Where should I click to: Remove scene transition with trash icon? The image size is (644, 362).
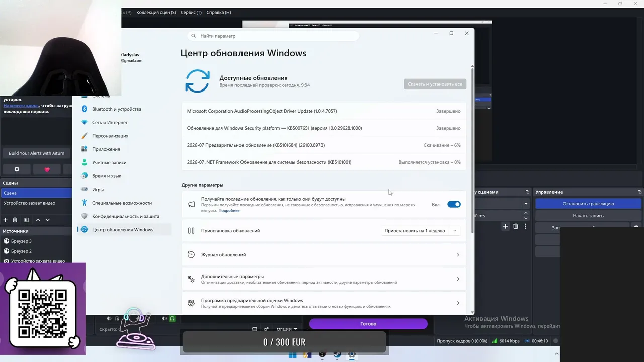click(516, 227)
